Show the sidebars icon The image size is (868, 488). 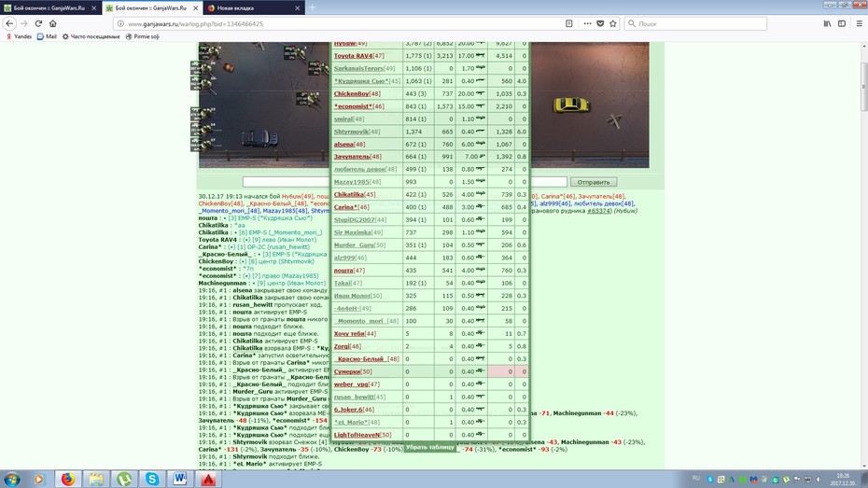pyautogui.click(x=842, y=23)
